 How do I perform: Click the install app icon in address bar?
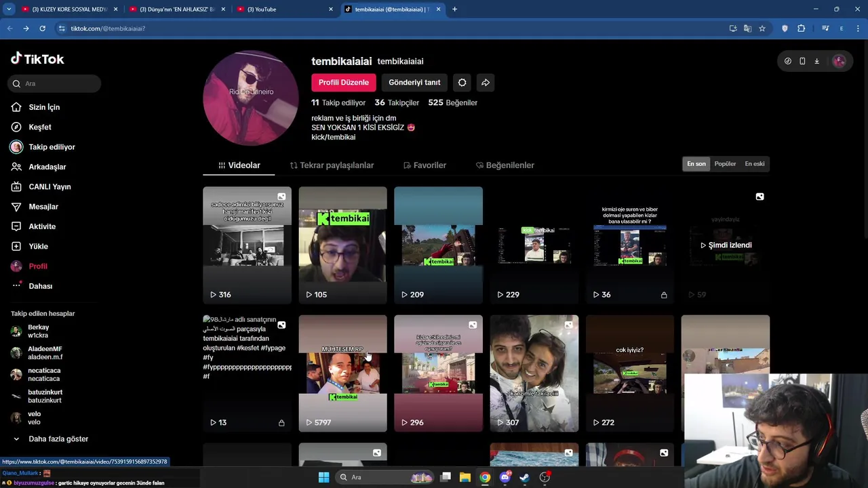pos(733,28)
